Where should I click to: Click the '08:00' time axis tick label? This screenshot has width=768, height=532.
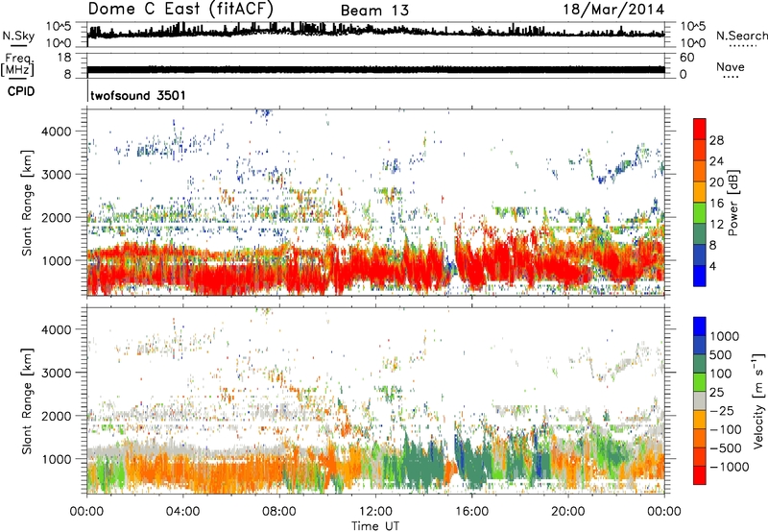click(279, 512)
